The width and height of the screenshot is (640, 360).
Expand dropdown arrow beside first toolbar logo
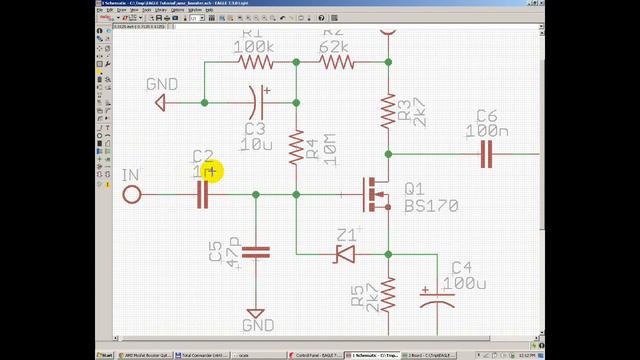point(118,18)
